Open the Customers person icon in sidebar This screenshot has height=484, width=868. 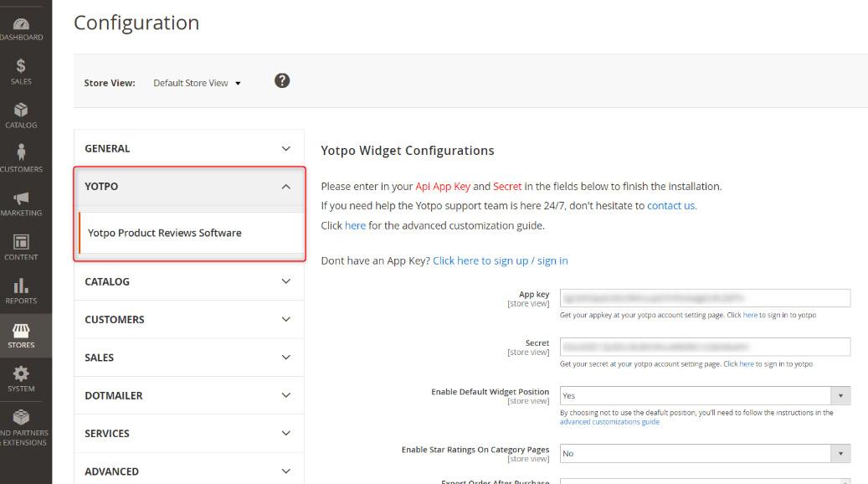coord(21,152)
